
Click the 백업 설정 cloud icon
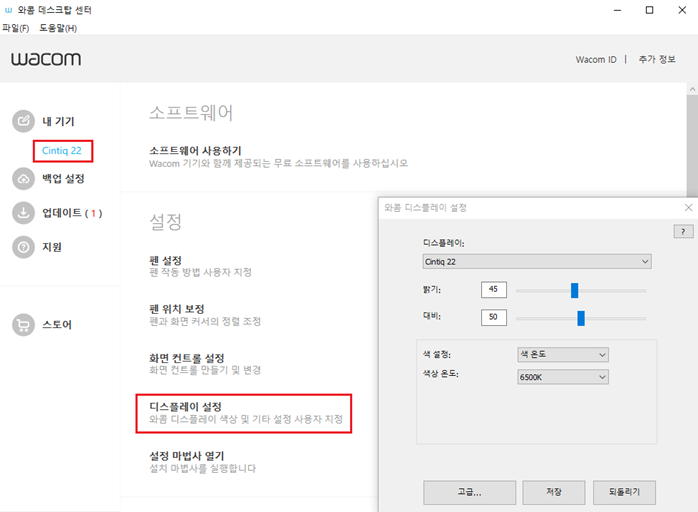[23, 179]
